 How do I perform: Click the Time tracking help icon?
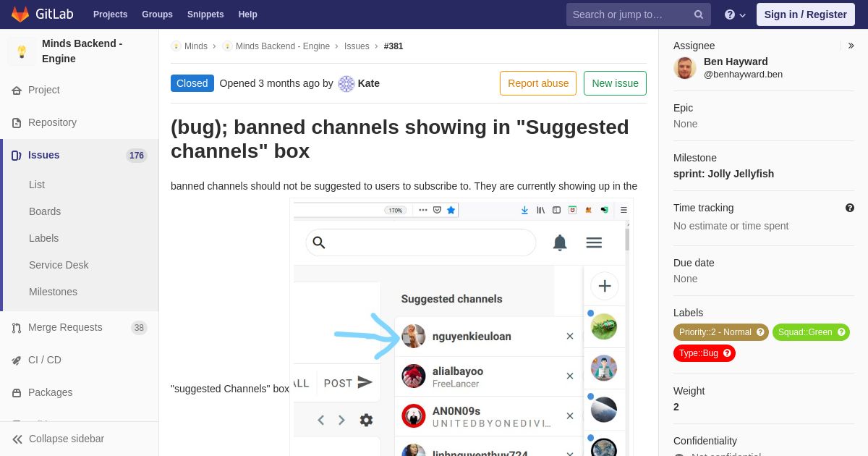click(x=850, y=208)
